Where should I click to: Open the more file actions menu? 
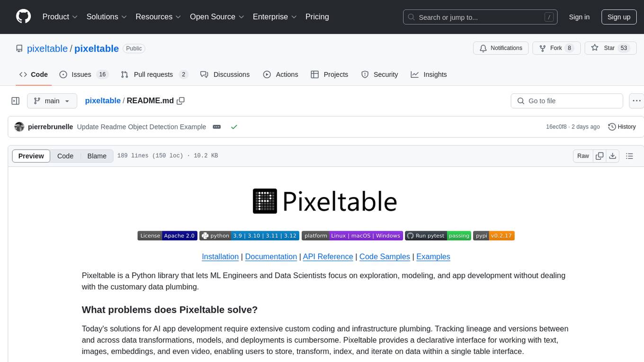click(637, 101)
